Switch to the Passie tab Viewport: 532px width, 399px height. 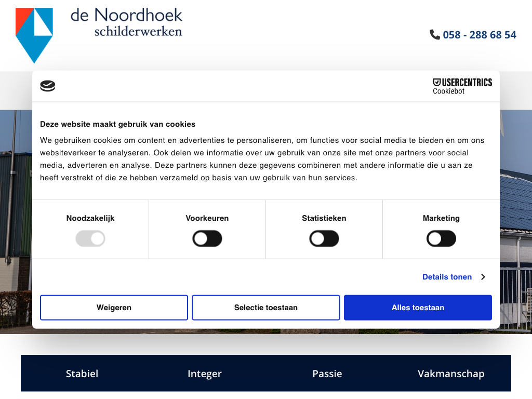327,374
